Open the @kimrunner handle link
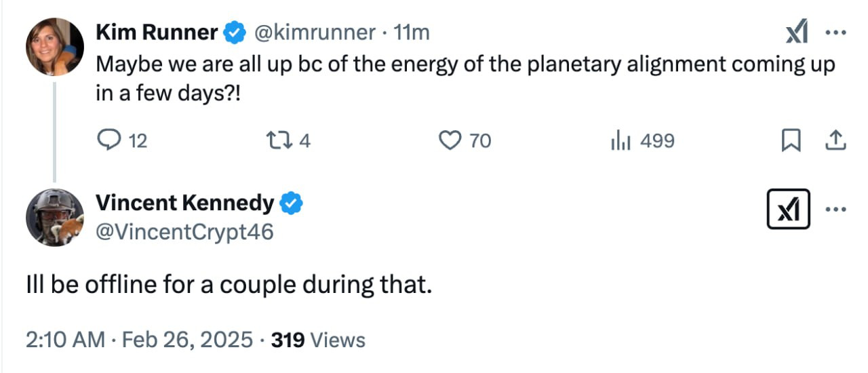Viewport: 868px width, 373px height. pos(314,32)
